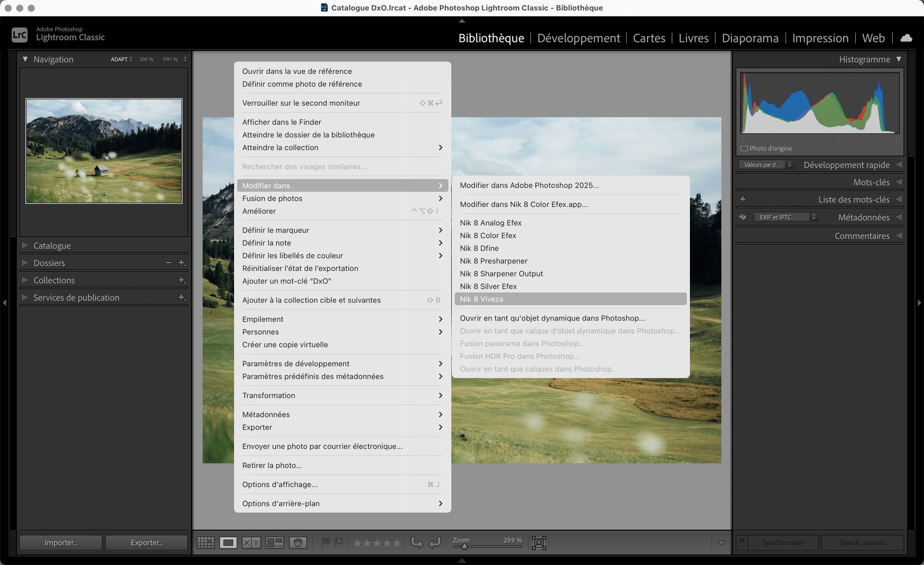Set one-star rating on toolbar
Screen dimensions: 924x565
(358, 542)
